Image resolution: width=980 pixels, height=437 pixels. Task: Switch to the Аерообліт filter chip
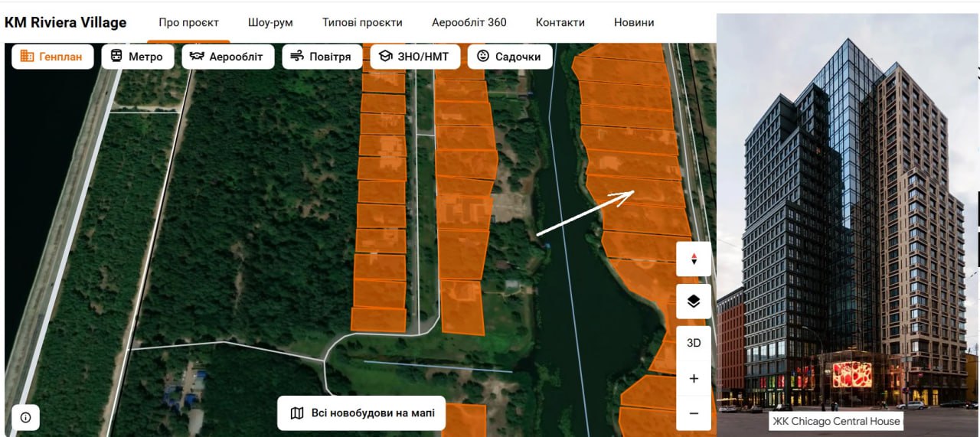(227, 57)
